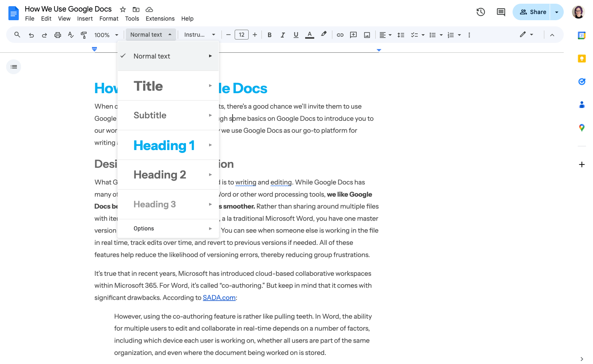The image size is (593, 364).
Task: Toggle underline formatting
Action: [296, 35]
